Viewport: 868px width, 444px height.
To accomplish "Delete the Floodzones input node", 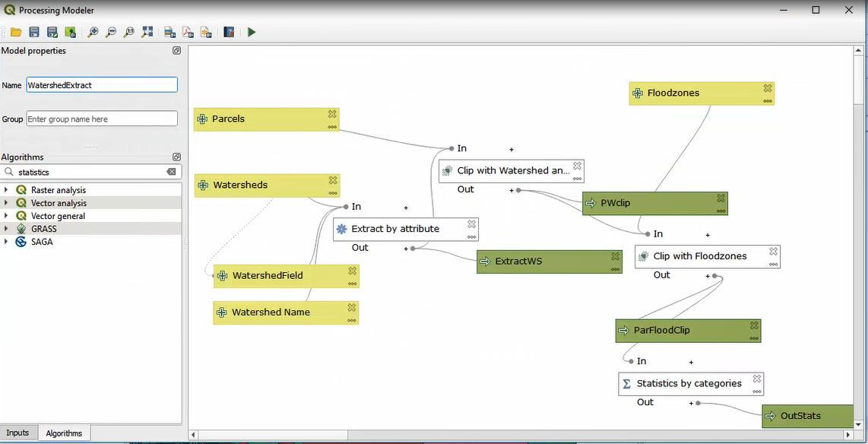I will pyautogui.click(x=768, y=88).
